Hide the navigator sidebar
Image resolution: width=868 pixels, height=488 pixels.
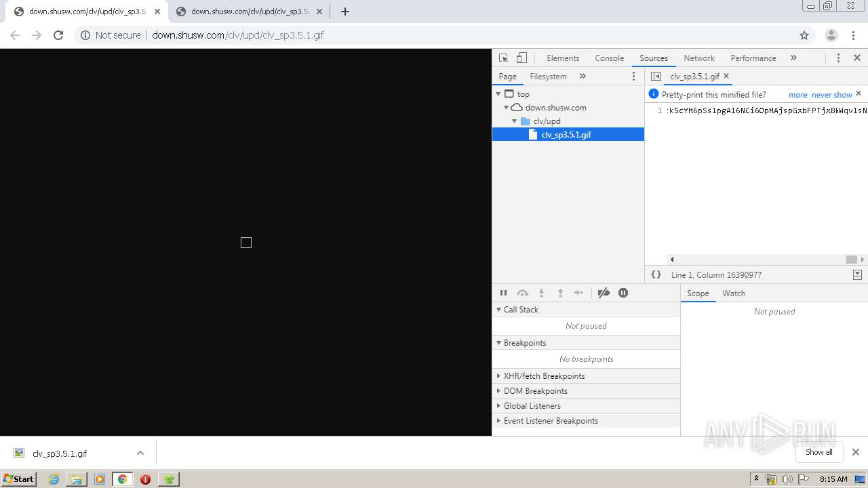(656, 77)
